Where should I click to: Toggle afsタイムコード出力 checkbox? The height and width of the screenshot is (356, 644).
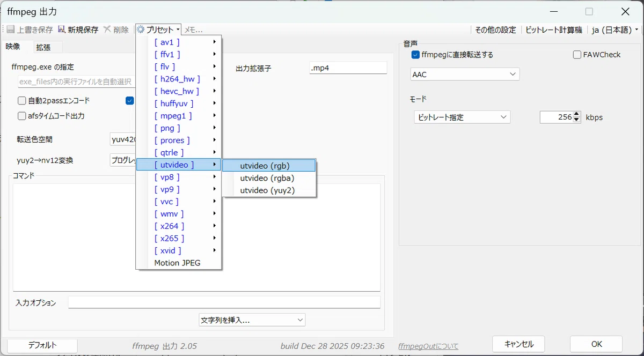pyautogui.click(x=22, y=115)
